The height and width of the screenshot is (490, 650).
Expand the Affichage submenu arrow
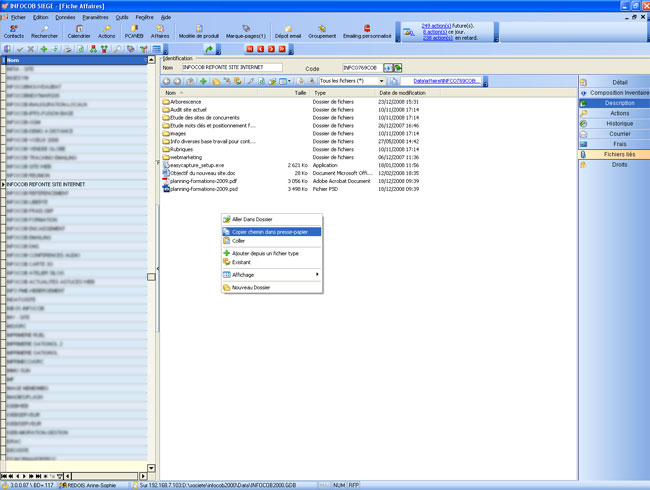pyautogui.click(x=317, y=274)
